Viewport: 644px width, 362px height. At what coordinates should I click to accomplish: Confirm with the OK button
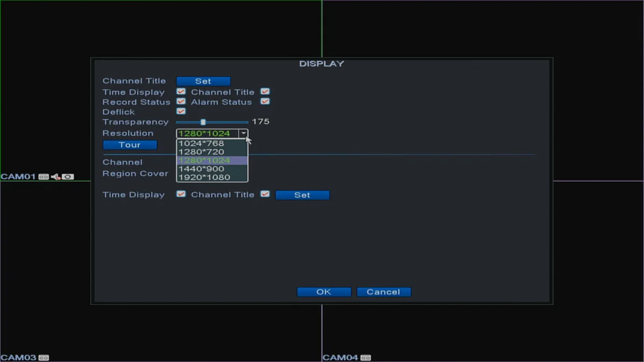click(324, 292)
